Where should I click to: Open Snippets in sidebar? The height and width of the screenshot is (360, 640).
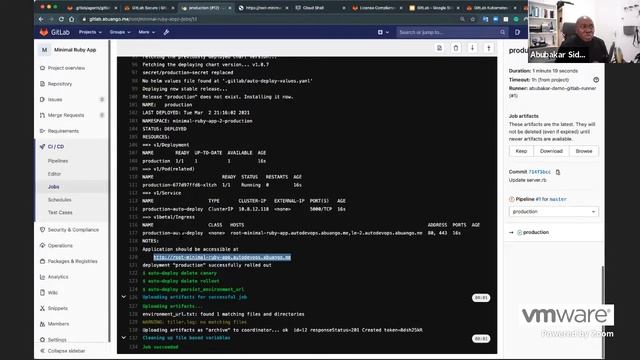58,308
